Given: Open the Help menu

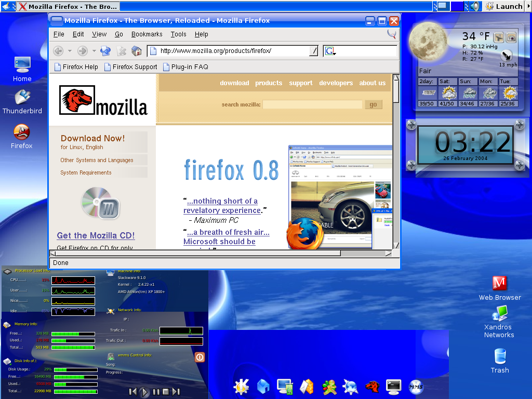Looking at the screenshot, I should (x=201, y=34).
